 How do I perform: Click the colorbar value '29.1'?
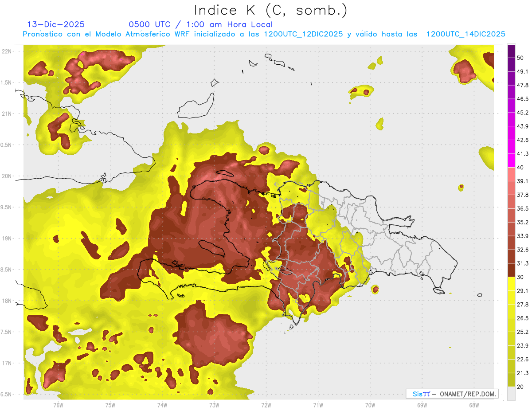[x=523, y=291]
